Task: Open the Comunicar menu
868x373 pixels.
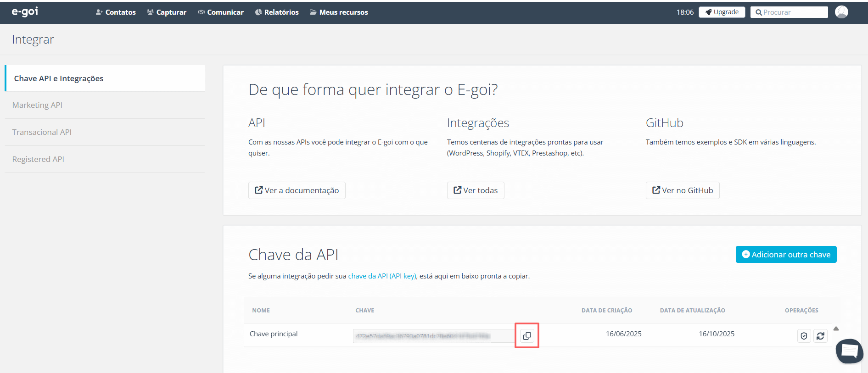Action: pos(221,12)
